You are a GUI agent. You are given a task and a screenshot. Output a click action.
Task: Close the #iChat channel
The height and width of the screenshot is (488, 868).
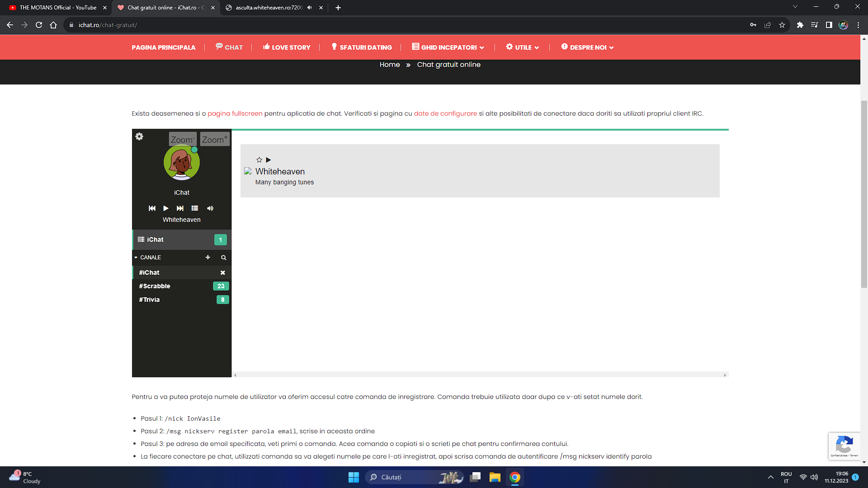click(x=222, y=273)
